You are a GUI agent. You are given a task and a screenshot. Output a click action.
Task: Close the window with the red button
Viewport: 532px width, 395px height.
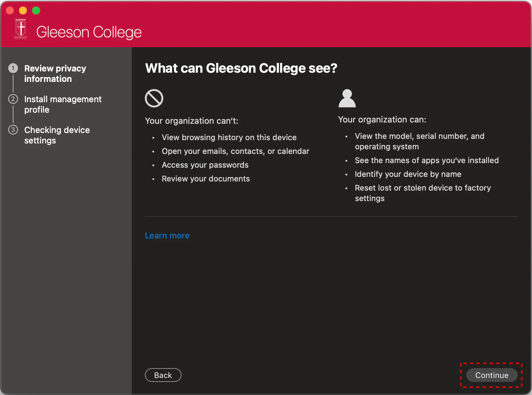click(10, 10)
